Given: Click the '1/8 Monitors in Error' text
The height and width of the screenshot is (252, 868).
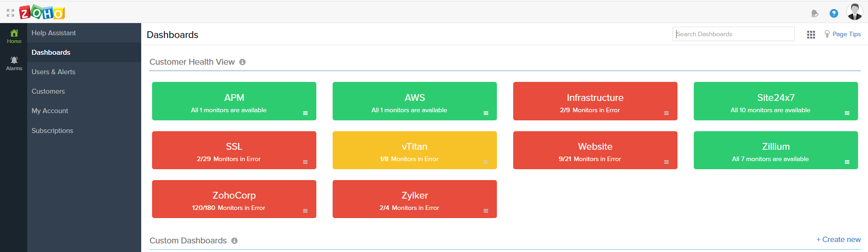Looking at the screenshot, I should pyautogui.click(x=409, y=159).
